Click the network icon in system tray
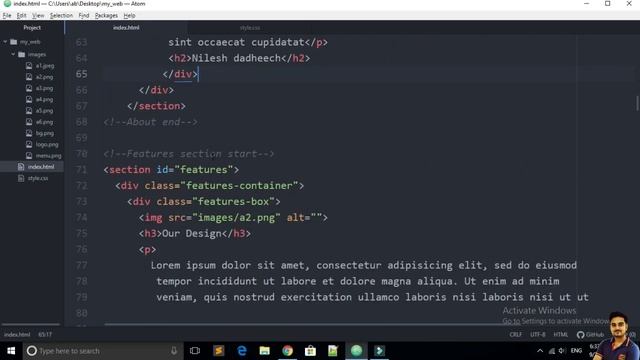This screenshot has width=640, height=360. [x=552, y=351]
